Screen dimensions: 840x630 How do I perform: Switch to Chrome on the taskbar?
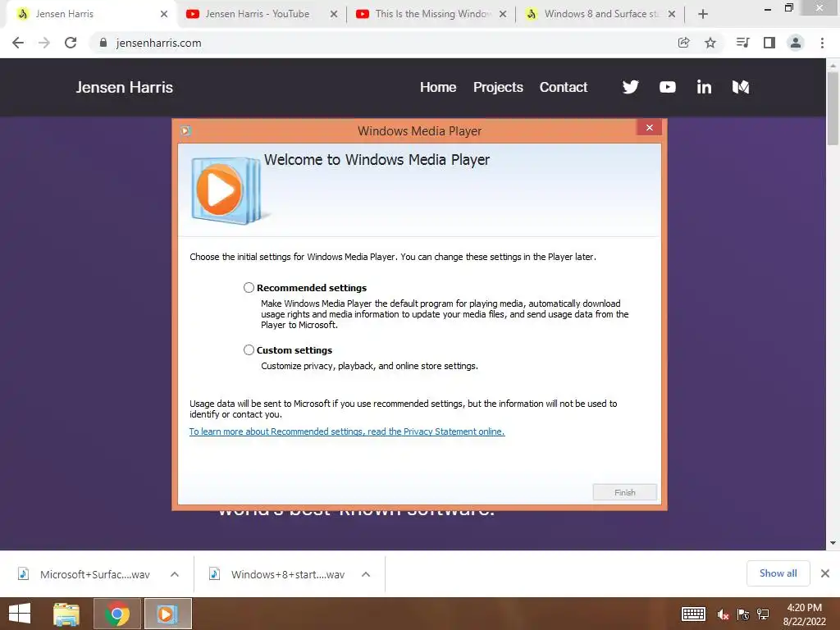[x=117, y=614]
